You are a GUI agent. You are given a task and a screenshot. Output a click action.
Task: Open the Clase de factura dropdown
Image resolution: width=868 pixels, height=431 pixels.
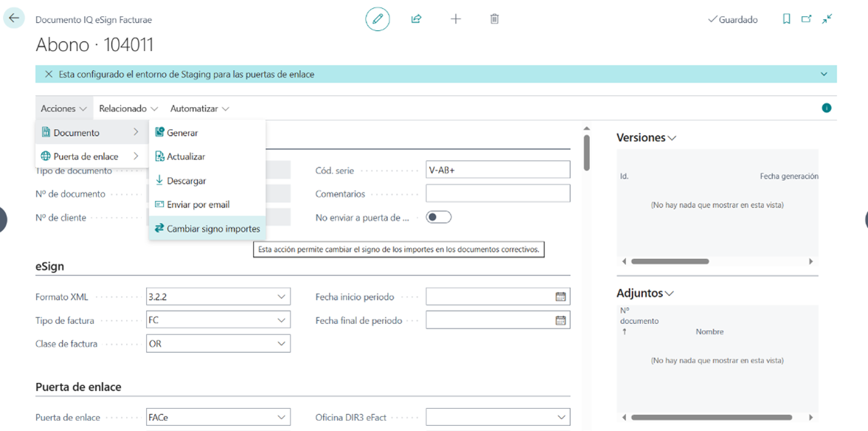pyautogui.click(x=281, y=344)
